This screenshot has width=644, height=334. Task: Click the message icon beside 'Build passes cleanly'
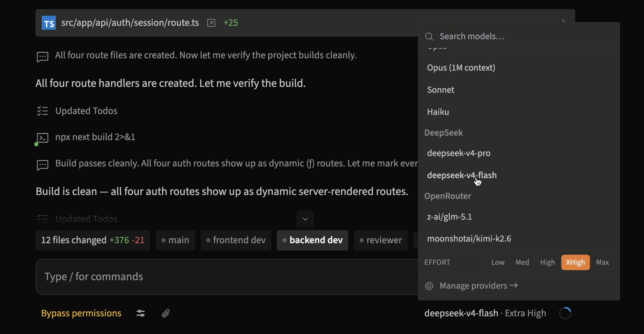click(x=43, y=165)
